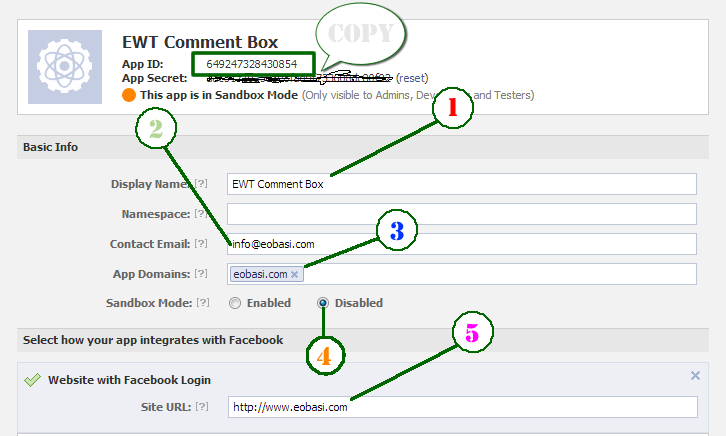
Task: Click the help [?] next to Contact Email
Action: pyautogui.click(x=201, y=244)
